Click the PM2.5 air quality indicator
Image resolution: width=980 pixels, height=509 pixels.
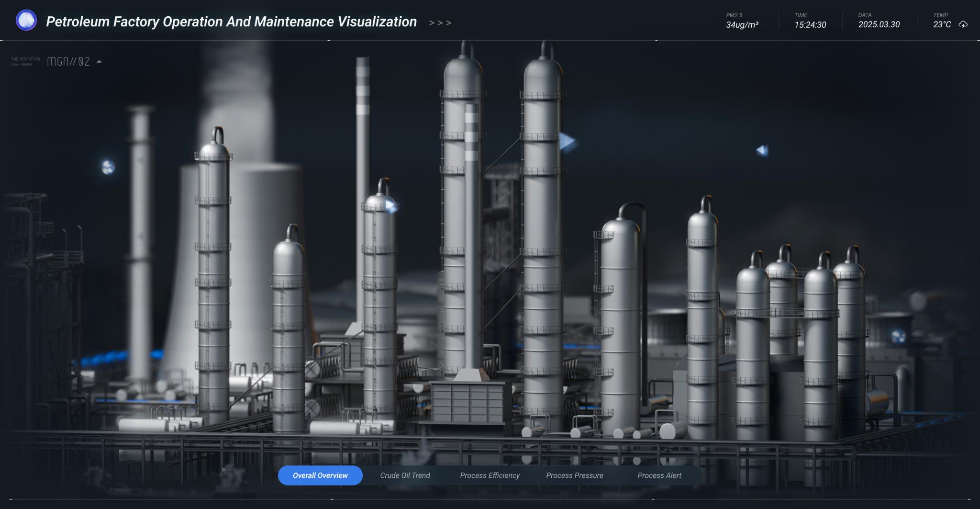(742, 21)
